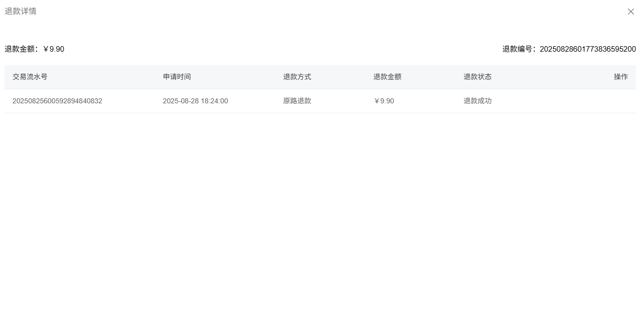Click the 退款方式 column header

tap(297, 77)
